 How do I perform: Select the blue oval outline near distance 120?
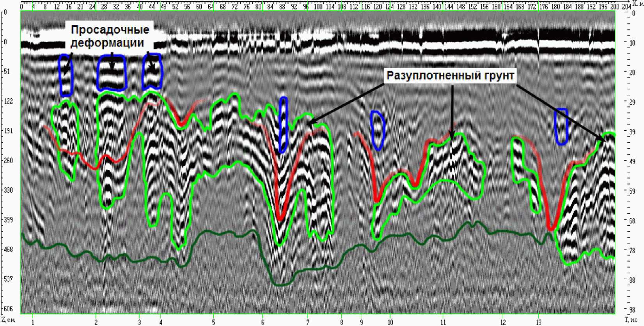[378, 130]
